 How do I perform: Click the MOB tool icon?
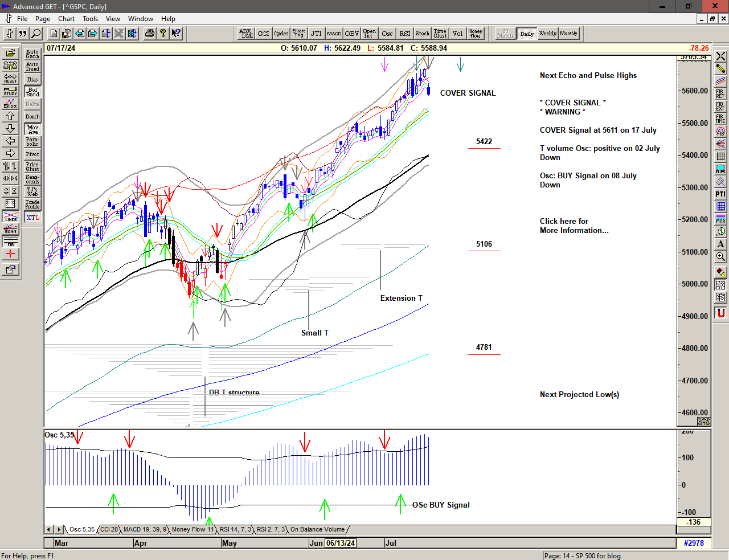(x=720, y=219)
